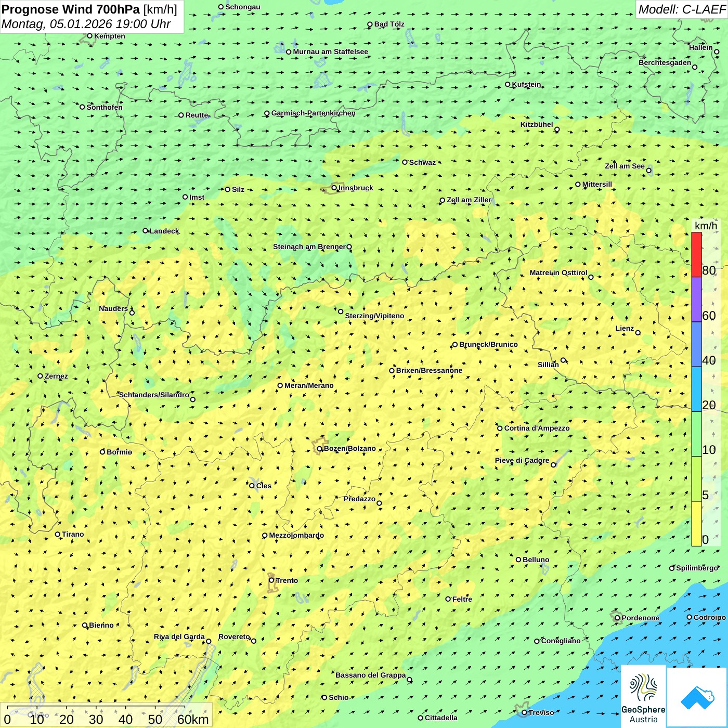Viewport: 728px width, 728px height.
Task: Click the 'Bienno' label
Action: tap(101, 625)
